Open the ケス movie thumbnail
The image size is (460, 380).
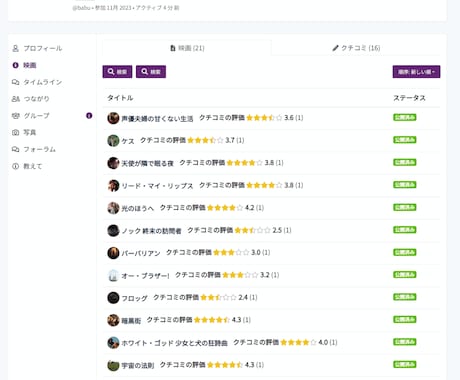113,140
